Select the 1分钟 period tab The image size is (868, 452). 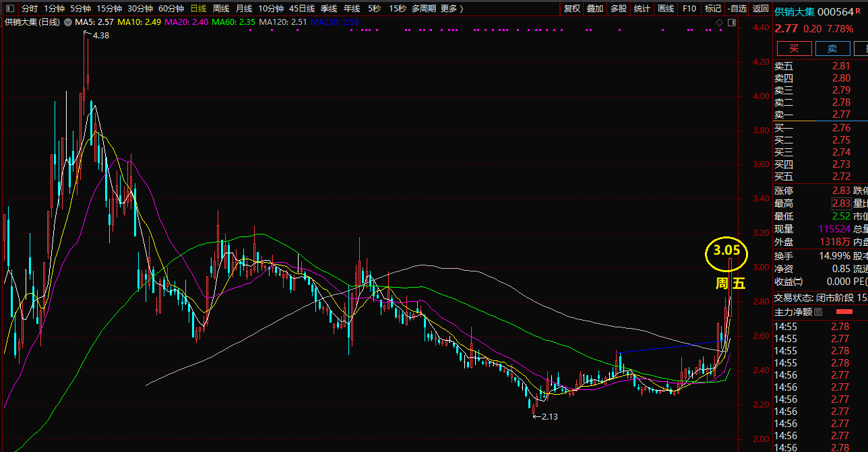click(x=55, y=9)
